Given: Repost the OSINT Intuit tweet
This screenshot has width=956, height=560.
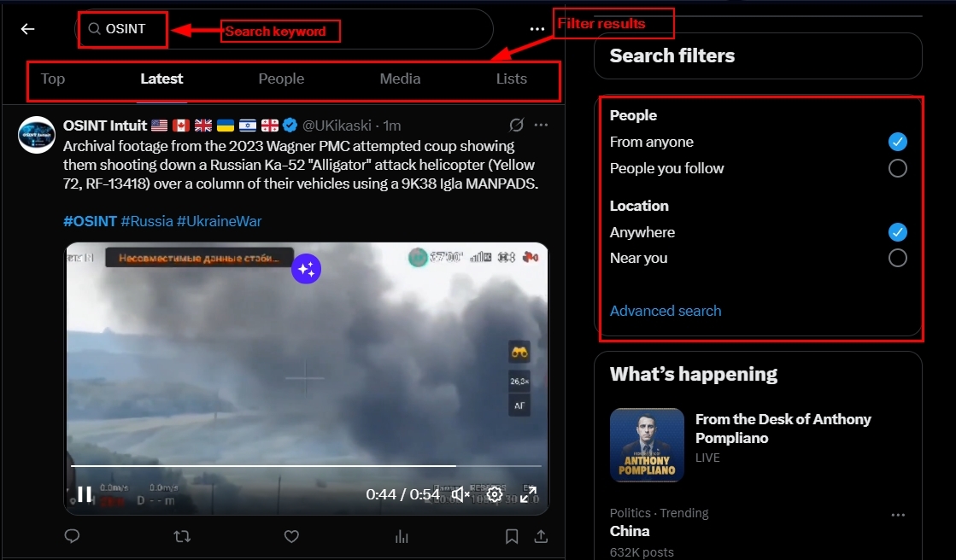Looking at the screenshot, I should [x=182, y=536].
